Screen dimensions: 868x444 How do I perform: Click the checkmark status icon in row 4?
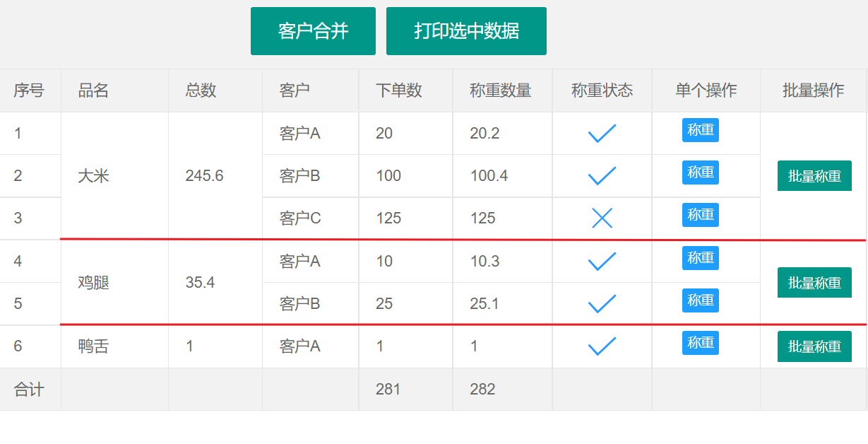click(602, 262)
